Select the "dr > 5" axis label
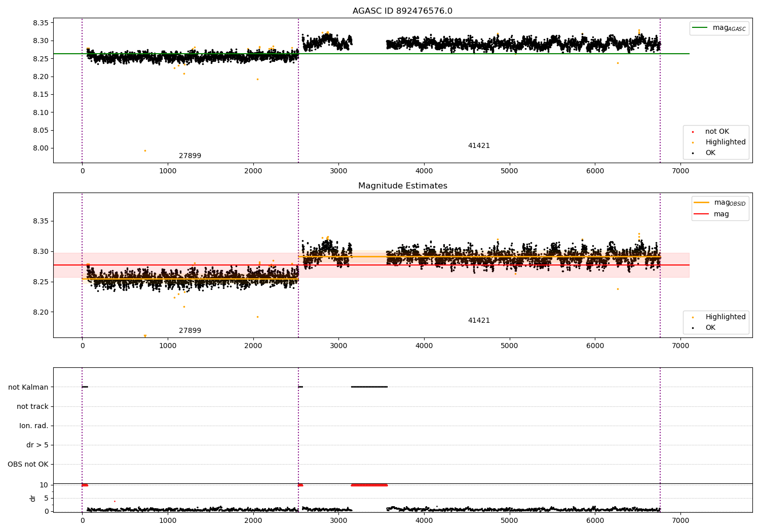The width and height of the screenshot is (760, 532). point(37,445)
